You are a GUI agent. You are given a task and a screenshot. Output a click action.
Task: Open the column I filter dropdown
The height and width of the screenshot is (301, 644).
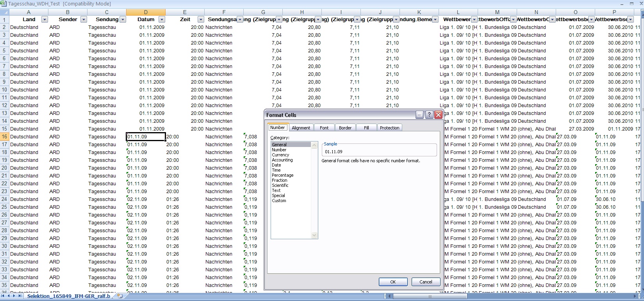point(357,19)
